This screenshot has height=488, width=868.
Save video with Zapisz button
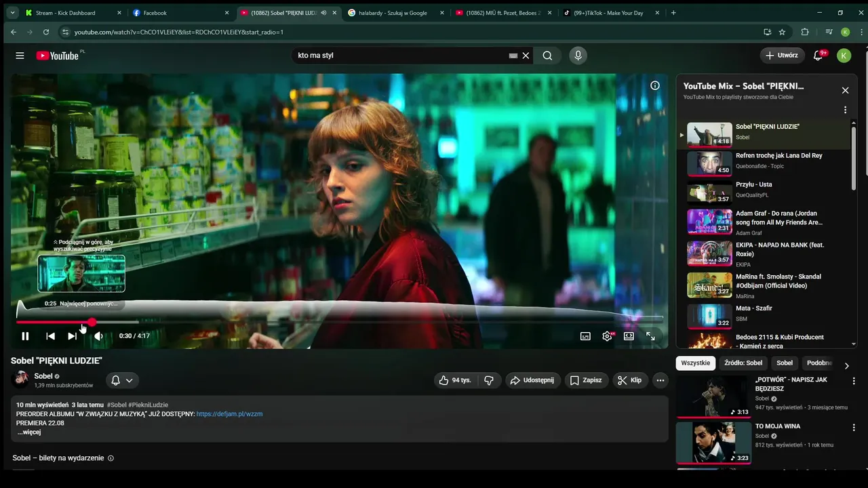[586, 380]
